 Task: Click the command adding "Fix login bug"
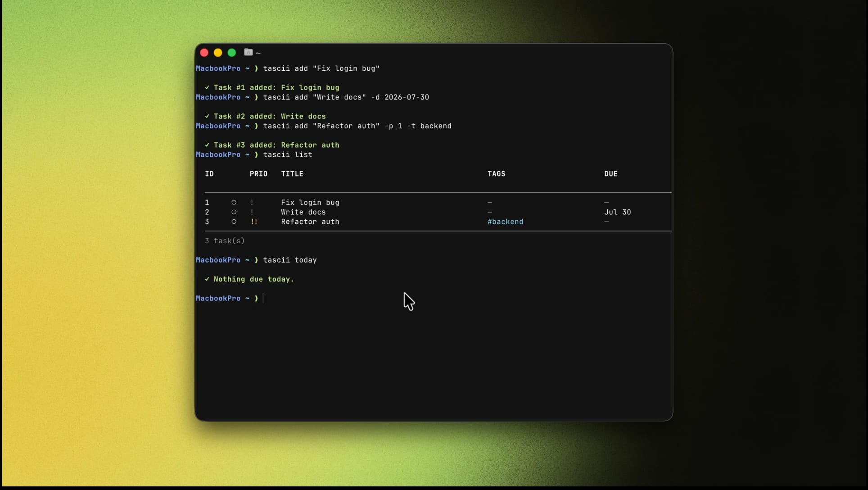point(321,68)
